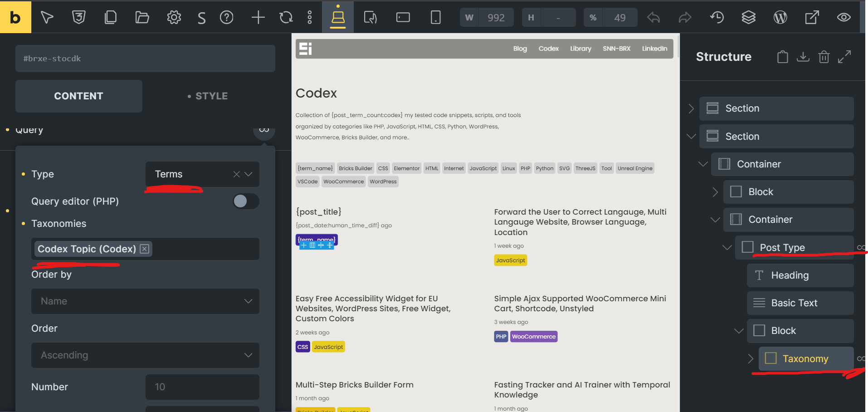The height and width of the screenshot is (412, 868).
Task: Open the Library menu item
Action: (580, 49)
